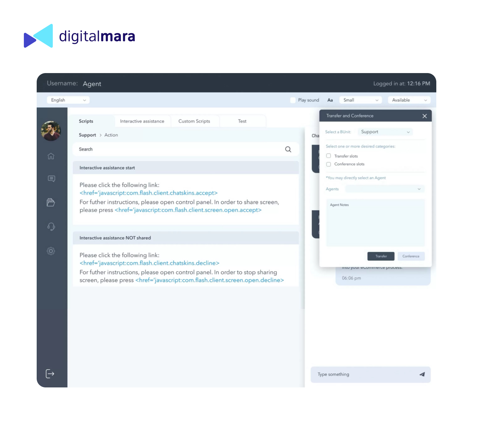
Task: Click the search magnifier icon
Action: coord(288,149)
